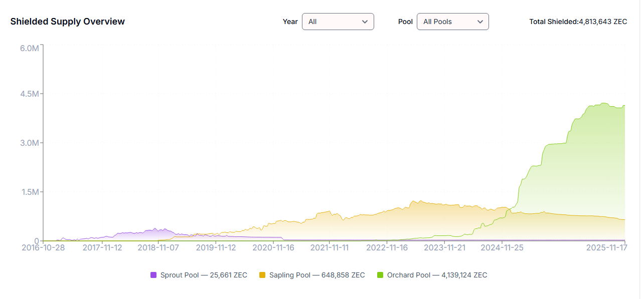
Task: Click the 2016-10-28 x-axis date label
Action: click(44, 247)
